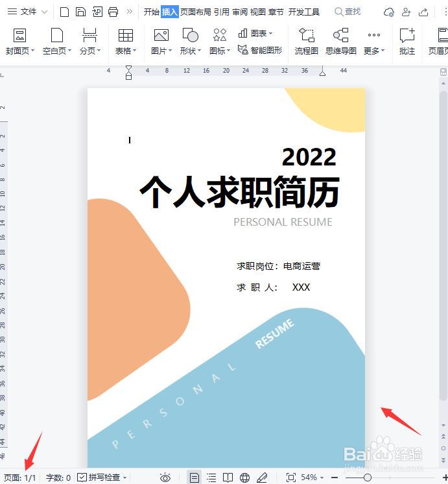This screenshot has height=484, width=448.
Task: Insert a 空白页 blank page
Action: (57, 42)
